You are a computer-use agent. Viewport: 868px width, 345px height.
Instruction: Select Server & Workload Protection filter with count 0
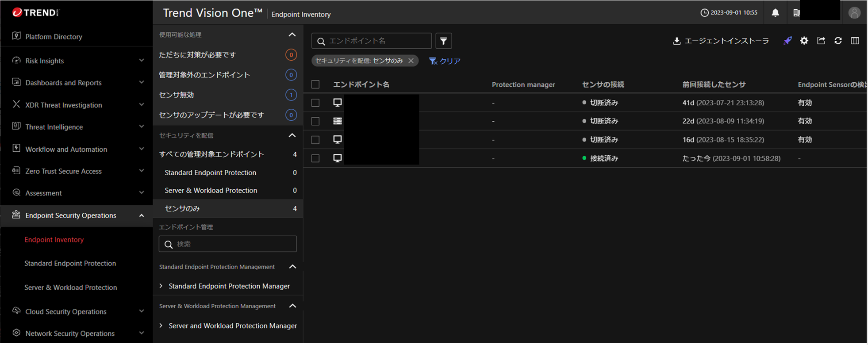click(x=228, y=190)
